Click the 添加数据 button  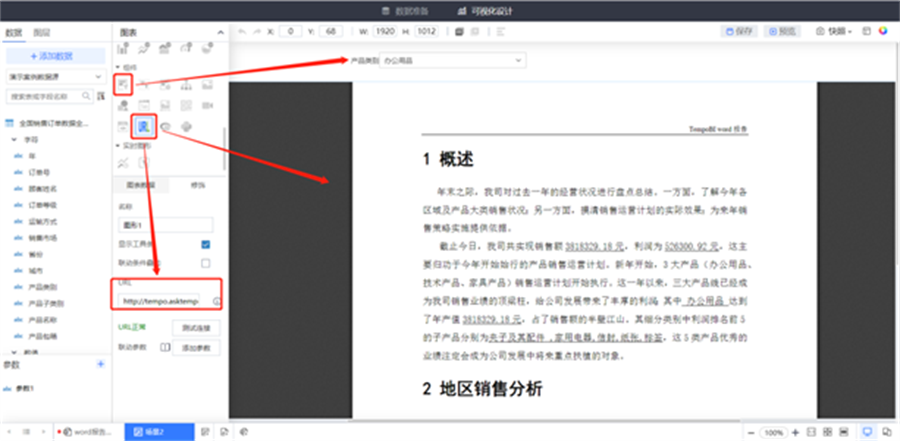click(x=56, y=56)
